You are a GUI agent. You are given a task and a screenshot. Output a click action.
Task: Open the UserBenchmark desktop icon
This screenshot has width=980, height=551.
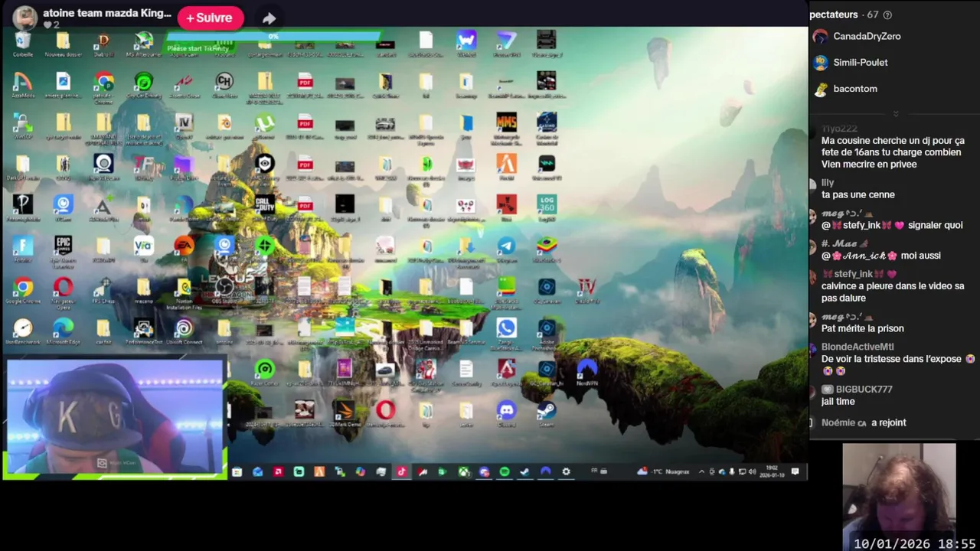pos(23,332)
